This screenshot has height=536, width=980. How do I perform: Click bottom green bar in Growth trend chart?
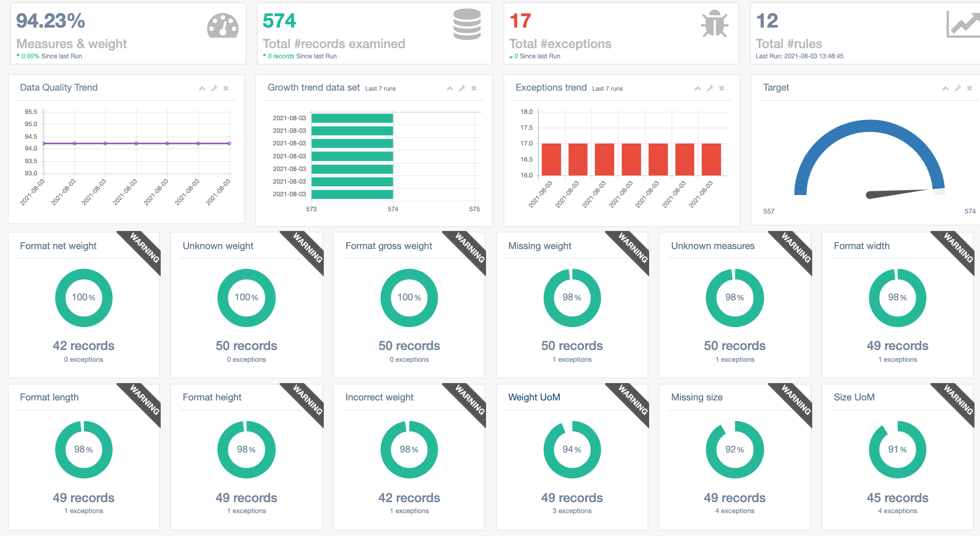pyautogui.click(x=352, y=194)
